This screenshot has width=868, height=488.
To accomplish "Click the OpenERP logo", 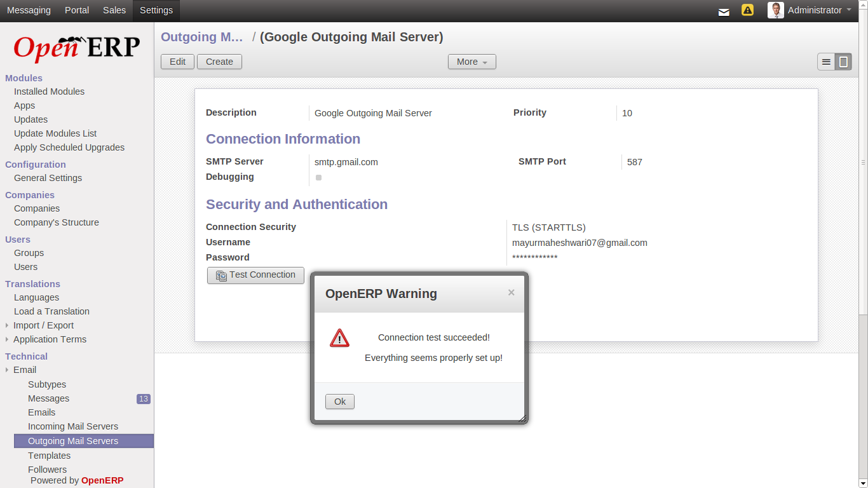I will point(77,48).
